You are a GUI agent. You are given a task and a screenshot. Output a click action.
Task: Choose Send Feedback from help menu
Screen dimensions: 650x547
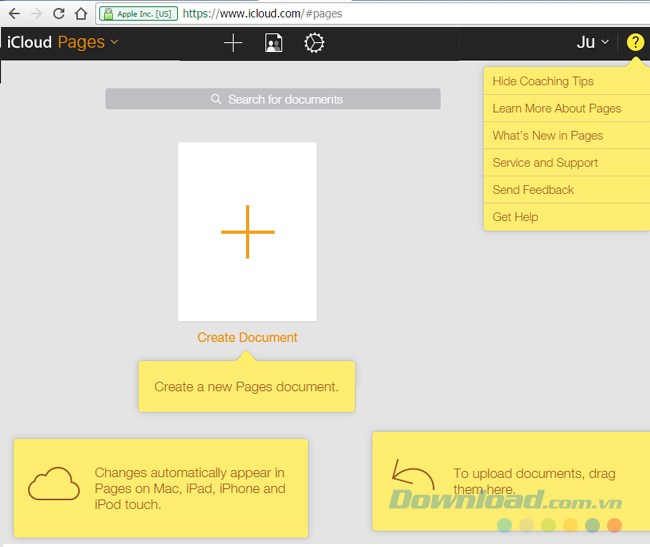coord(567,190)
